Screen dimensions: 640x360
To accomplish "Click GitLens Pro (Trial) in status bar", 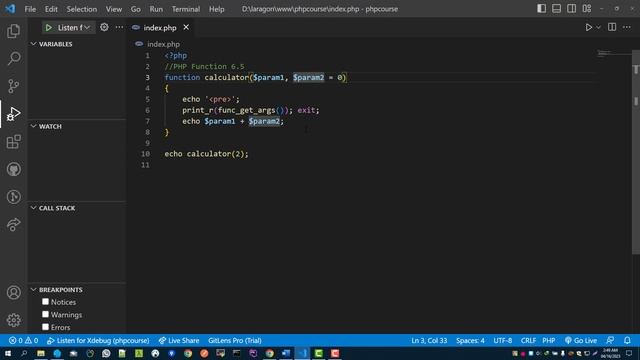I will [x=235, y=340].
